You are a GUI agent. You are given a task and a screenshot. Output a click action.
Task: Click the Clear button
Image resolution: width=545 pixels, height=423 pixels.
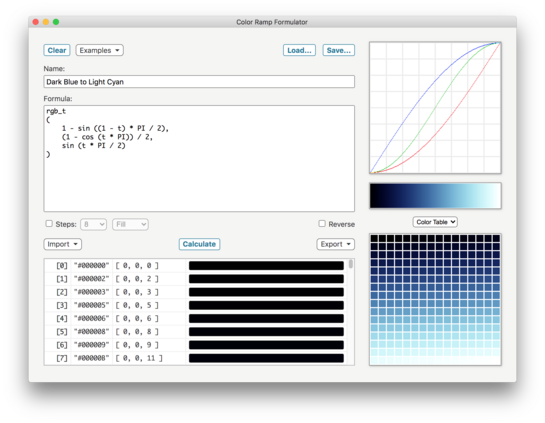tap(57, 50)
